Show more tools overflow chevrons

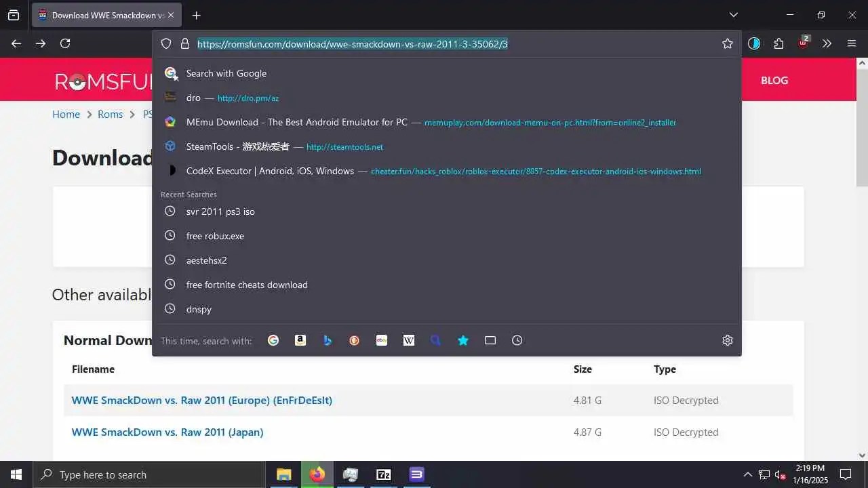(827, 43)
